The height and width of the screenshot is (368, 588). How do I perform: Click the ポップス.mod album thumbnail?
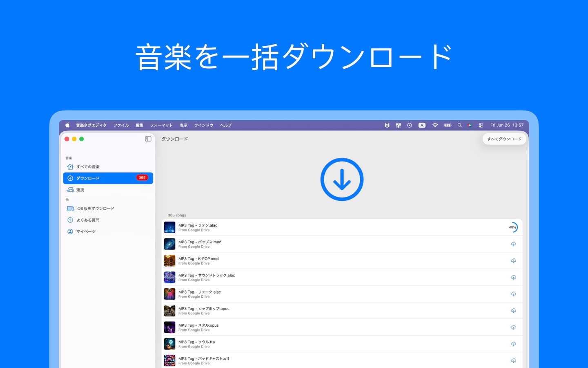(169, 244)
